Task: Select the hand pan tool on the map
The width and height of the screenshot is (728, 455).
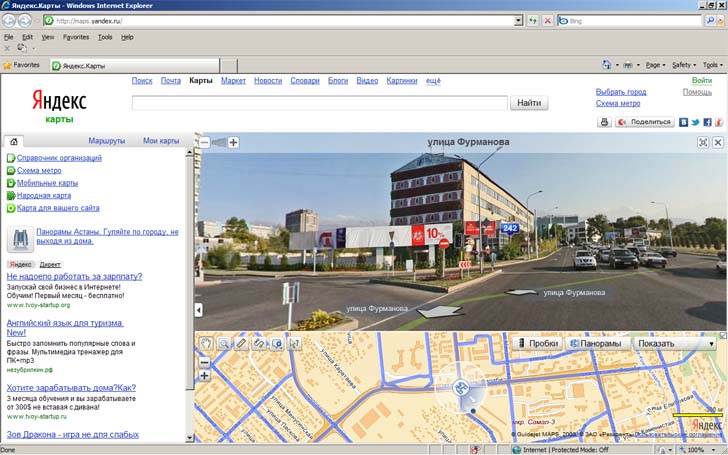Action: tap(206, 344)
